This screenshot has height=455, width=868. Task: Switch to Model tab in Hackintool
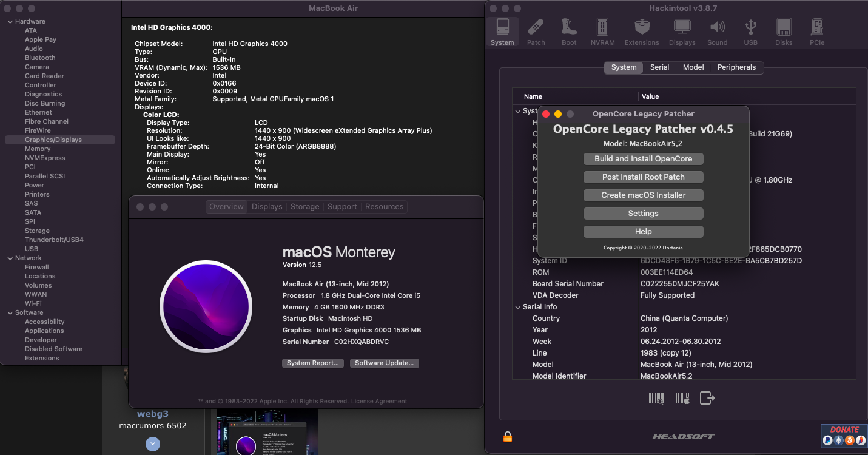coord(693,67)
